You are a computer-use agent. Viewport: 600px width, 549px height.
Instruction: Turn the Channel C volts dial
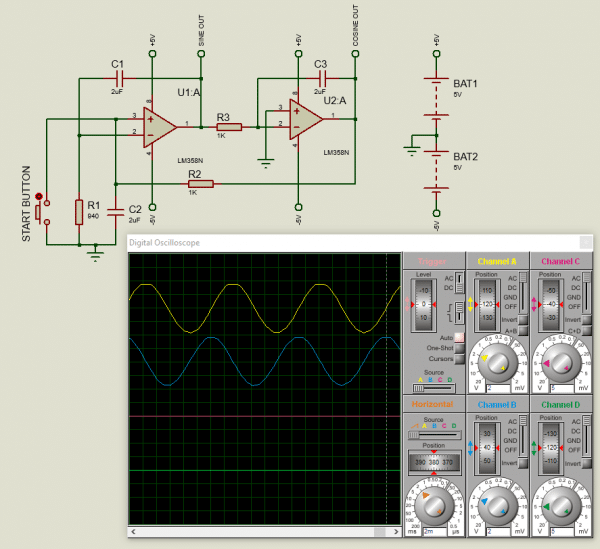click(x=561, y=362)
